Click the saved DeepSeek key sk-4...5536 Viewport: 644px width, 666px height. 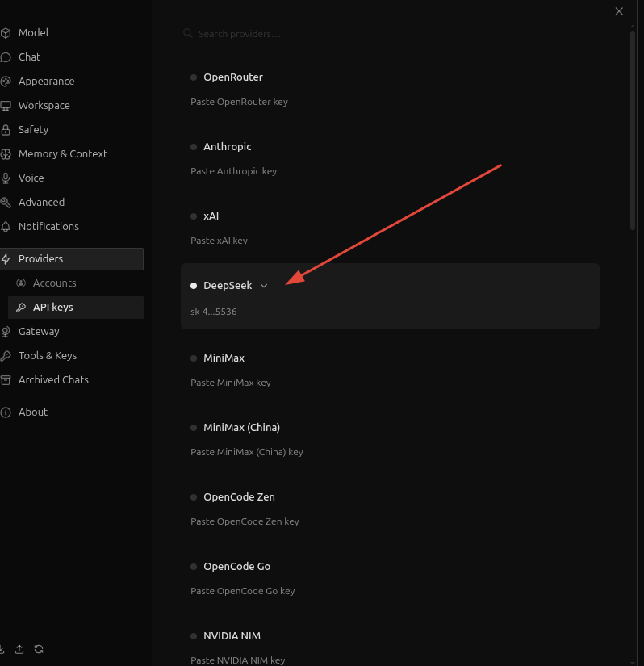pos(214,312)
